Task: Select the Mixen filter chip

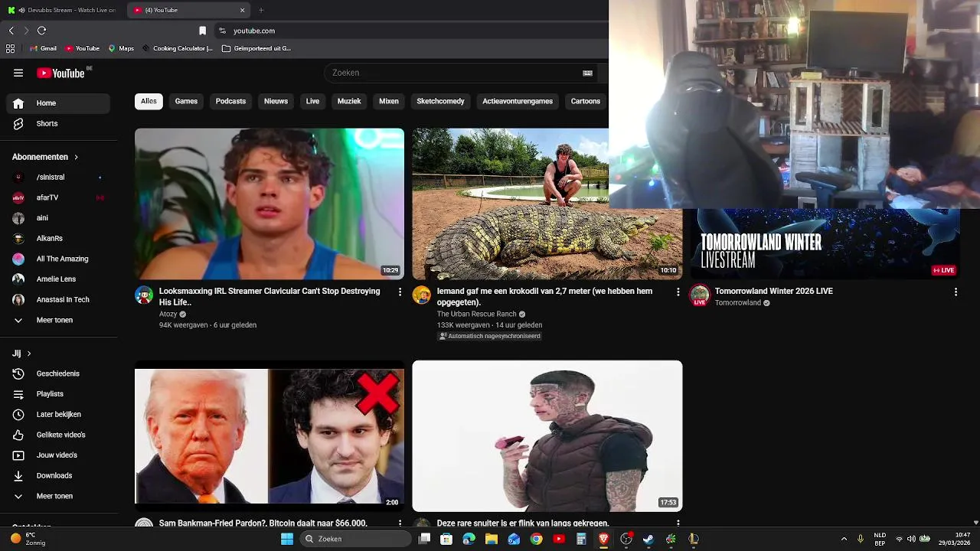Action: pos(389,101)
